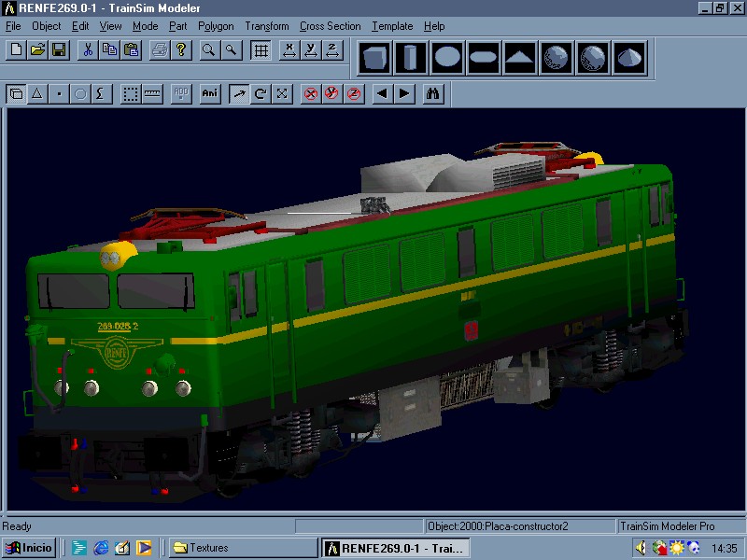
Task: Open the Inicio start menu
Action: (x=29, y=548)
